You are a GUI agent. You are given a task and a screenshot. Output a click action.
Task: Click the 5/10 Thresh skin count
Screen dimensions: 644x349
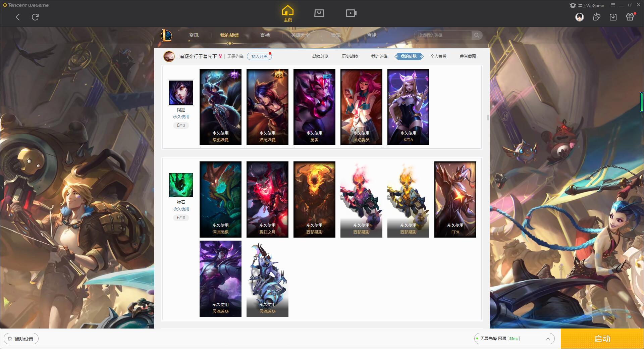pos(181,218)
